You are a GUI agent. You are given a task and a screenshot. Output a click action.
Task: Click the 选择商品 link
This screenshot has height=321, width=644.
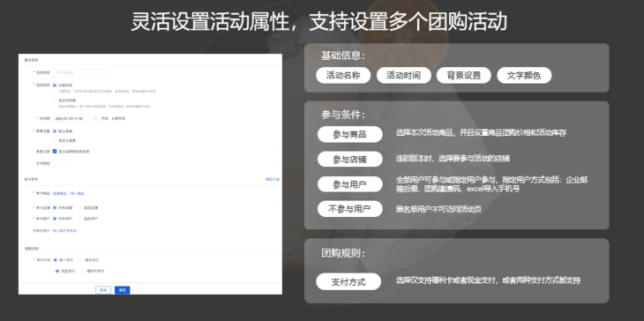[60, 193]
